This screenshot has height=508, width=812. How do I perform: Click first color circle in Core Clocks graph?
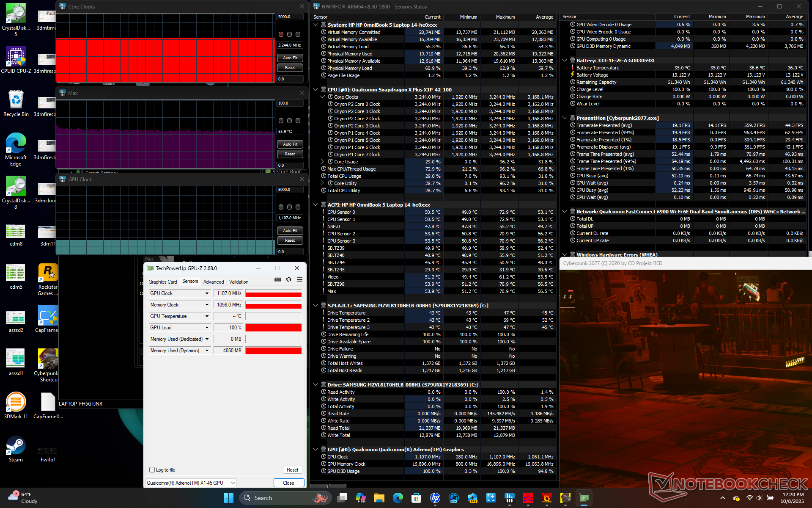click(281, 34)
